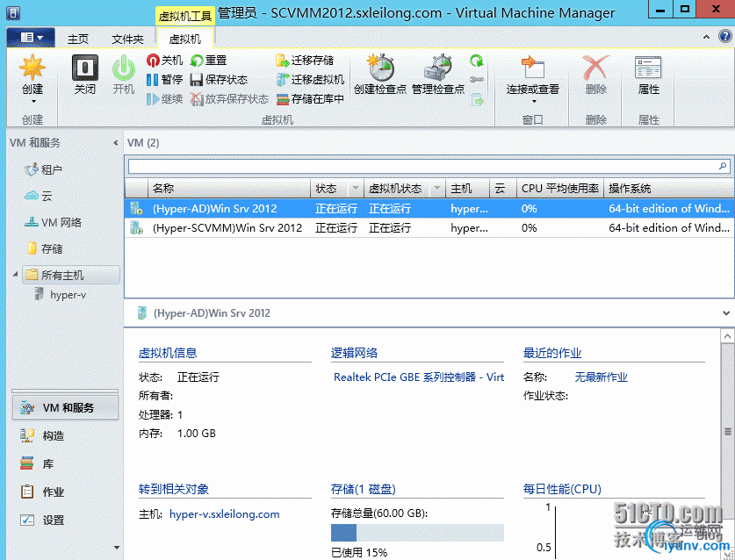Minimize the ribbon with the up chevron
735x560 pixels.
(x=706, y=37)
